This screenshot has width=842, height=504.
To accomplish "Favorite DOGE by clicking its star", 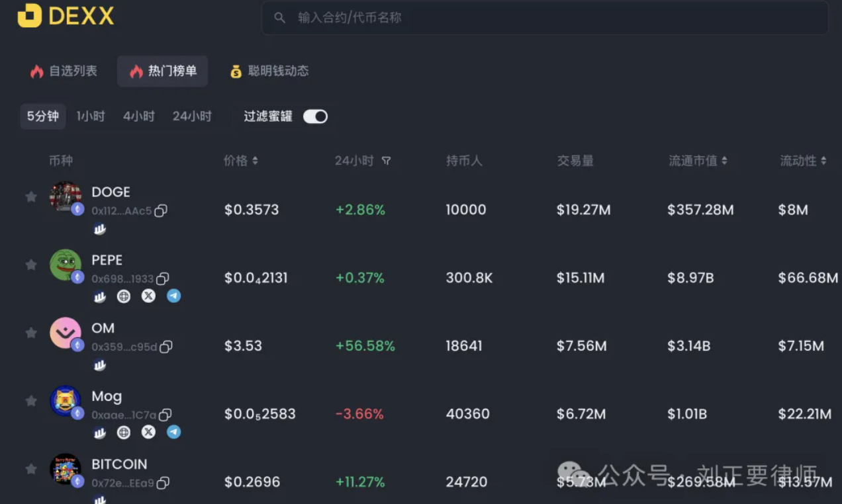I will 30,196.
